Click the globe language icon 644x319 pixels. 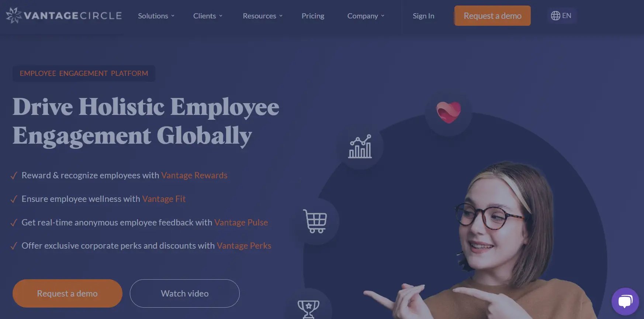[555, 15]
